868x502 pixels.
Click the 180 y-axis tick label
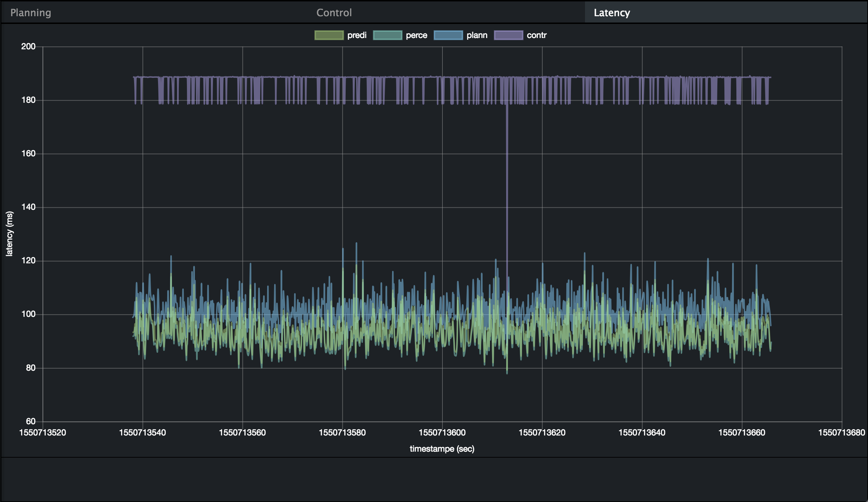[29, 100]
